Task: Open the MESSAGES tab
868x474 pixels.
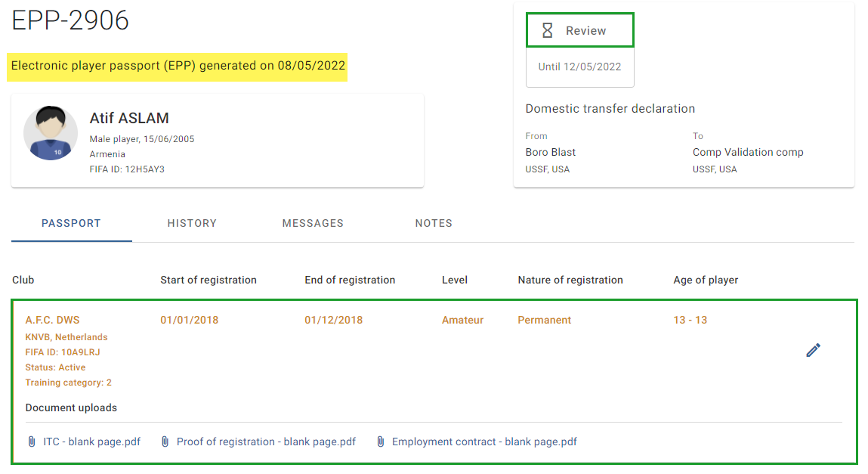Action: tap(313, 223)
